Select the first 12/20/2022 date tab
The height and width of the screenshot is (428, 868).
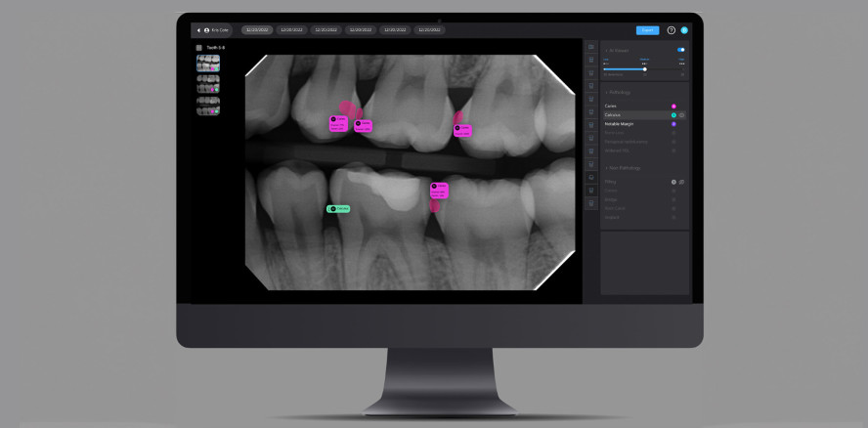(x=257, y=30)
